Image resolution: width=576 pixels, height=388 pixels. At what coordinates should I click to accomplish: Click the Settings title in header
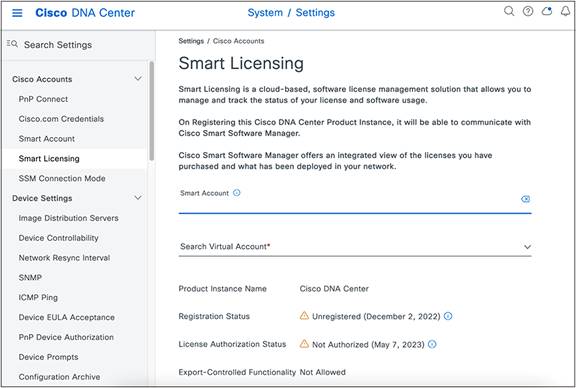click(315, 12)
